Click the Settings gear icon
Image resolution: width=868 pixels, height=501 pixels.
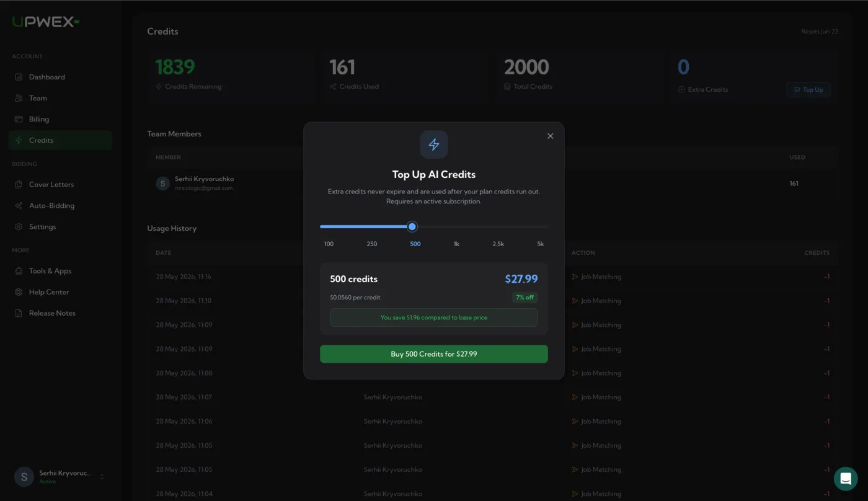[19, 226]
